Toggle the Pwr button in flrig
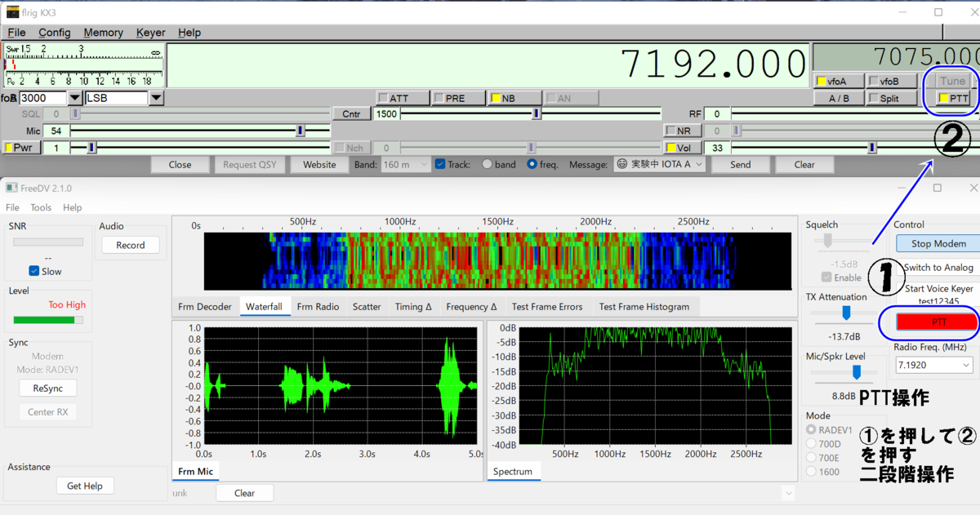Image resolution: width=980 pixels, height=515 pixels. [x=22, y=148]
